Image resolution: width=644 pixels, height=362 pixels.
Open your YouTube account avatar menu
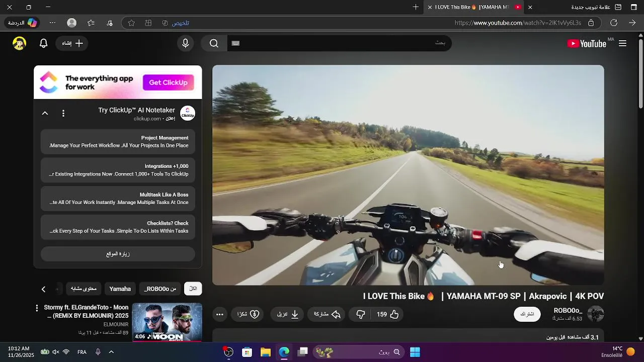(x=19, y=43)
